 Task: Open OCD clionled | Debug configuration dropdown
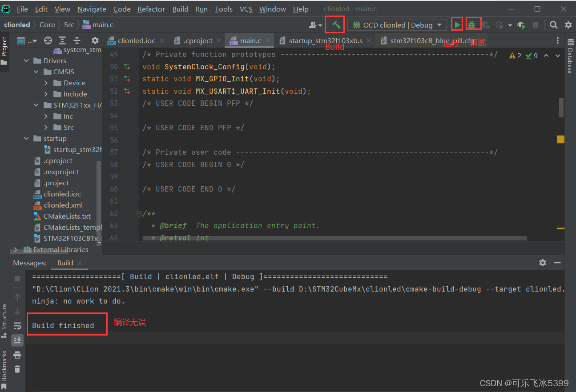click(x=397, y=25)
